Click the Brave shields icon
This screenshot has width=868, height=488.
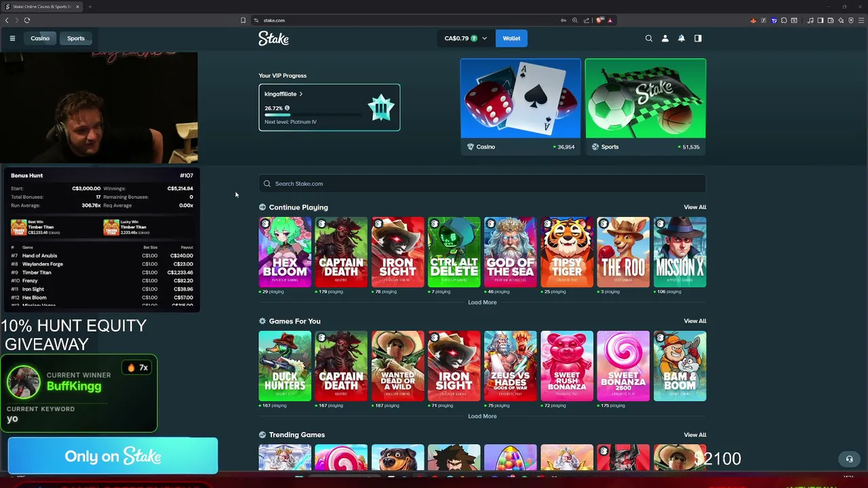pyautogui.click(x=599, y=20)
